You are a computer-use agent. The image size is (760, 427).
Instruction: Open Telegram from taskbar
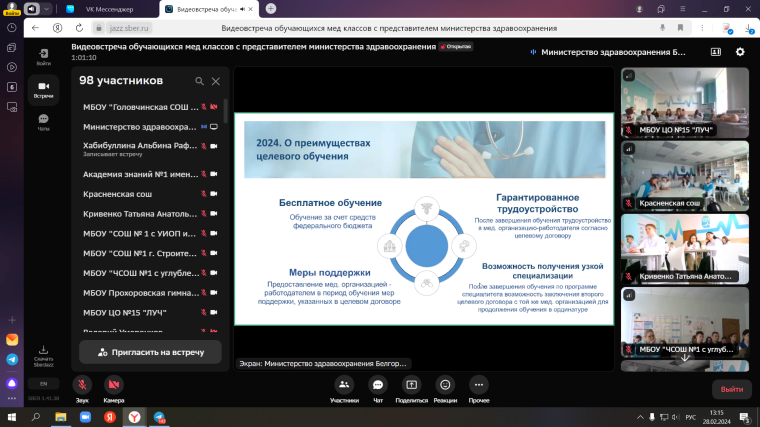pyautogui.click(x=159, y=417)
